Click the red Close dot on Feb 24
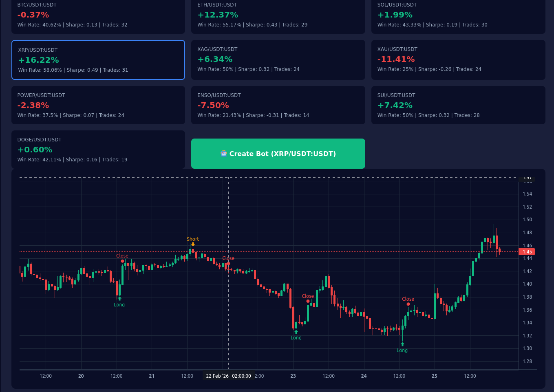The image size is (554, 392). coord(408,304)
